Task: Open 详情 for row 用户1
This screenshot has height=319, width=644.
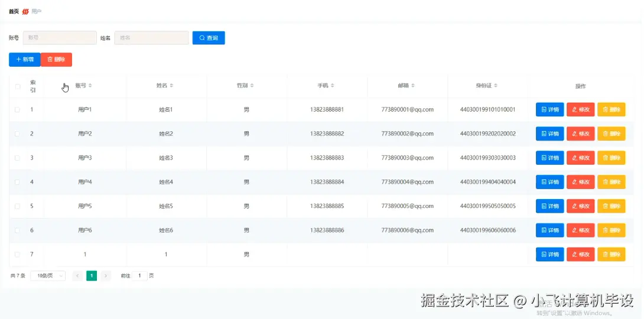Action: point(549,110)
